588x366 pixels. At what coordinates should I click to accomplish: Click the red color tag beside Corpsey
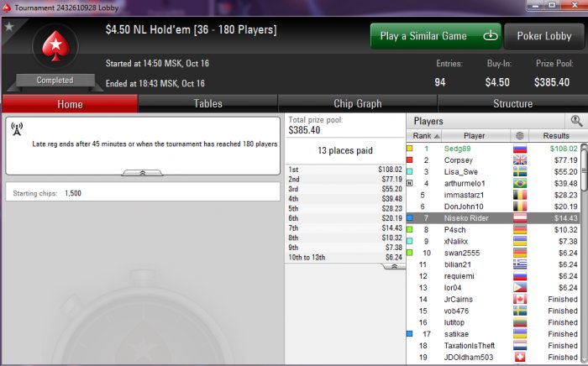click(410, 160)
